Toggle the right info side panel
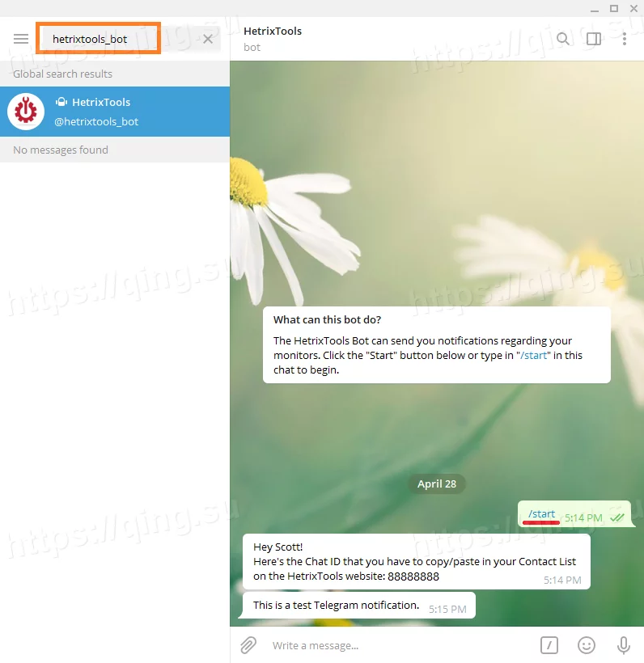 (594, 39)
